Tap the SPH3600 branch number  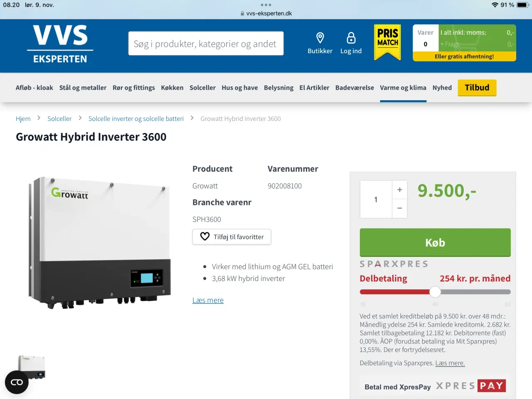(207, 219)
